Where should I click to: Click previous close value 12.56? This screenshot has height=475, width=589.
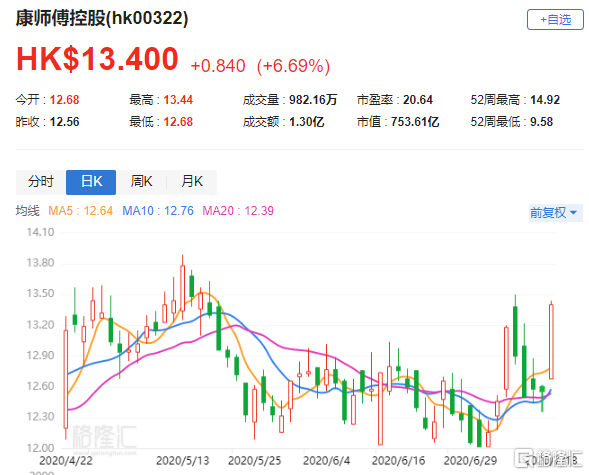point(65,122)
